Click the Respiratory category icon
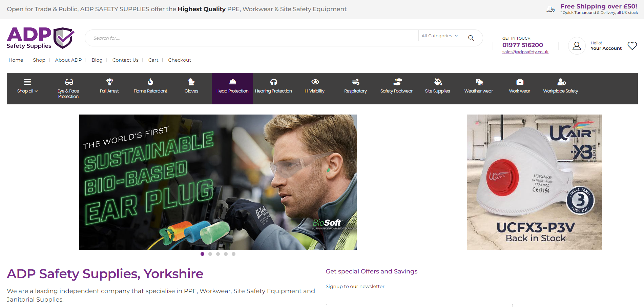This screenshot has width=644, height=307. (x=355, y=82)
